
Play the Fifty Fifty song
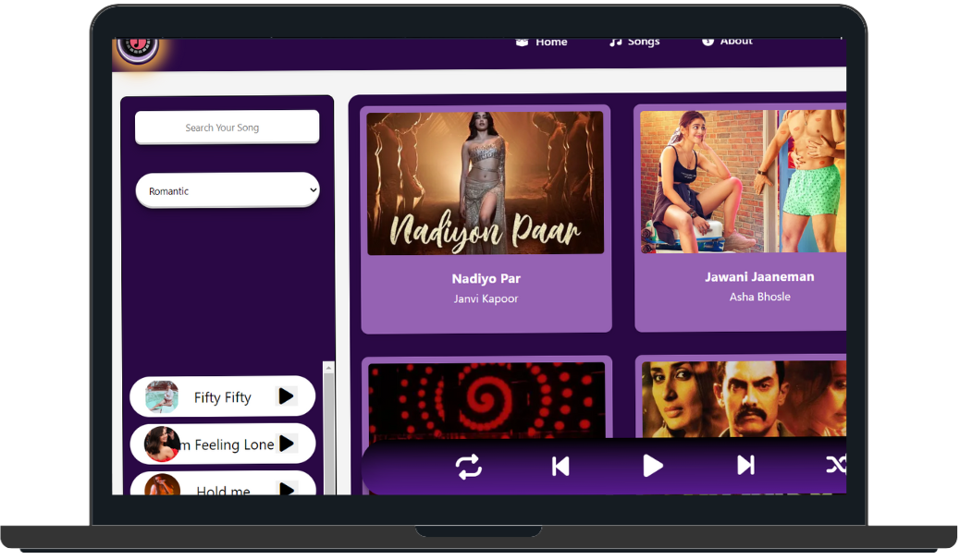click(286, 396)
